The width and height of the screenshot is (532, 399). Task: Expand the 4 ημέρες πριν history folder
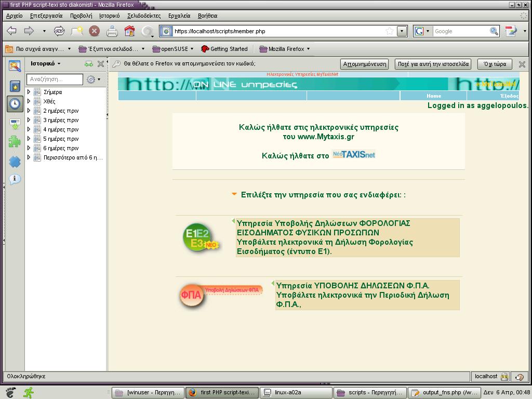(x=29, y=129)
